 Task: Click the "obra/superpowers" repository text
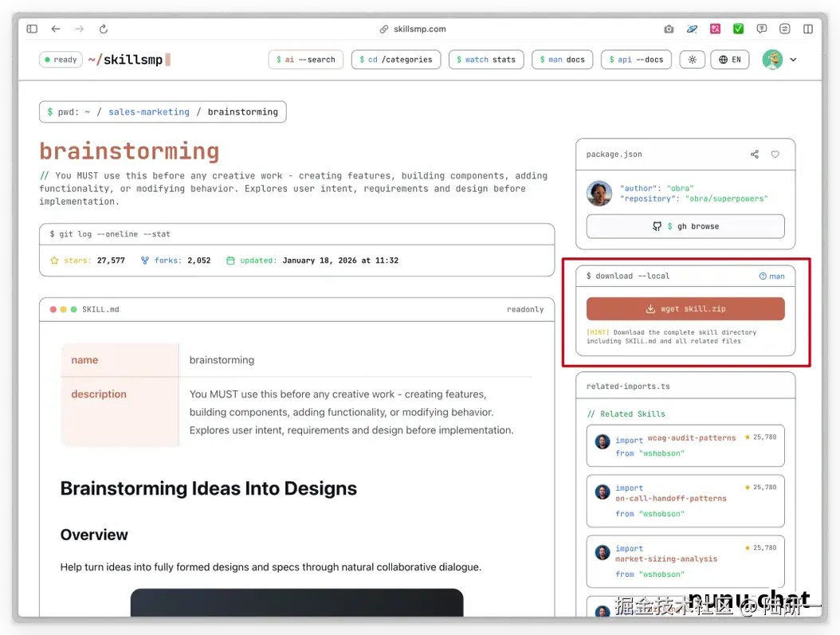click(x=726, y=198)
